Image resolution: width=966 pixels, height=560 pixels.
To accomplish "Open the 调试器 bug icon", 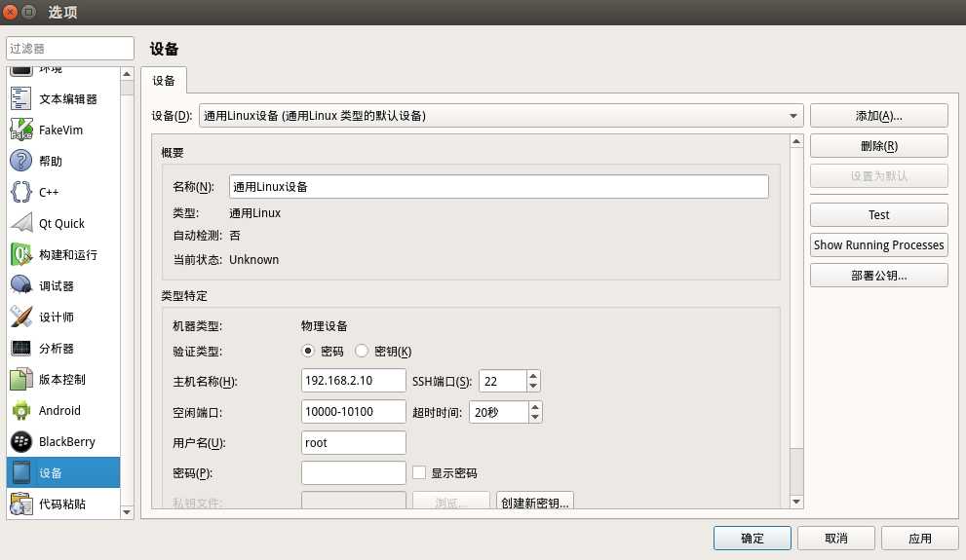I will (20, 285).
